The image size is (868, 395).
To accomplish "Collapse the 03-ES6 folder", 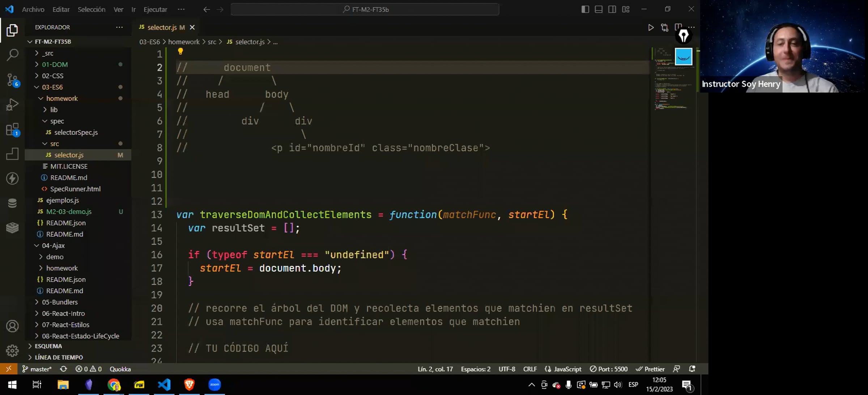I will (52, 87).
